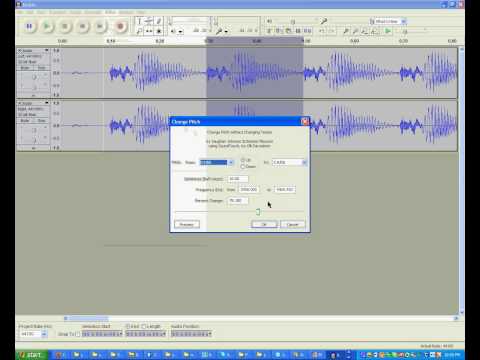Select the Envelope tool
480x360 pixels.
(149, 21)
